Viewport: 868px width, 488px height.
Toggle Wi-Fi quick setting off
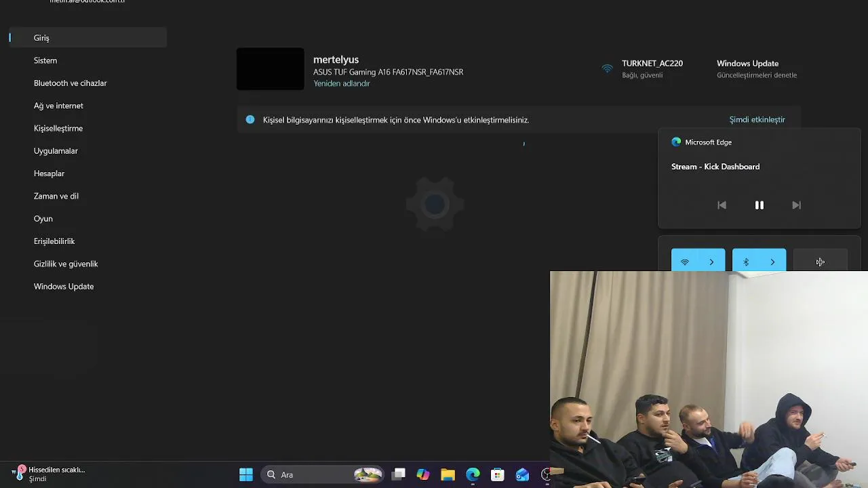(685, 262)
